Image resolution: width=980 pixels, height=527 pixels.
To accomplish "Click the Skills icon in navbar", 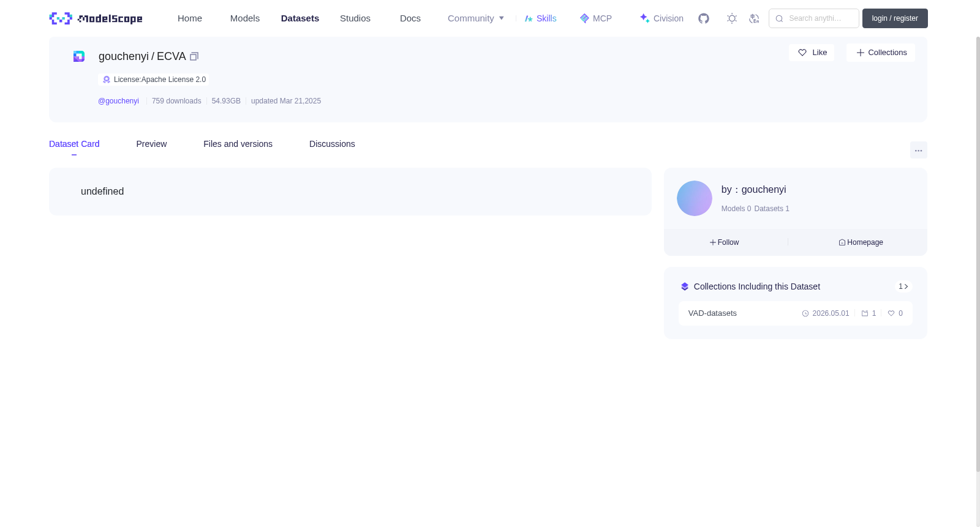I will (529, 18).
